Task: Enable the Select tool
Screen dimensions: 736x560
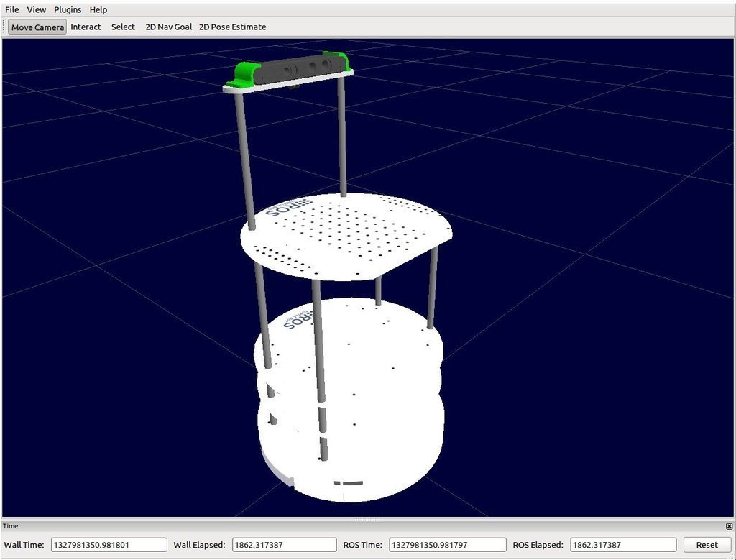Action: (x=122, y=27)
